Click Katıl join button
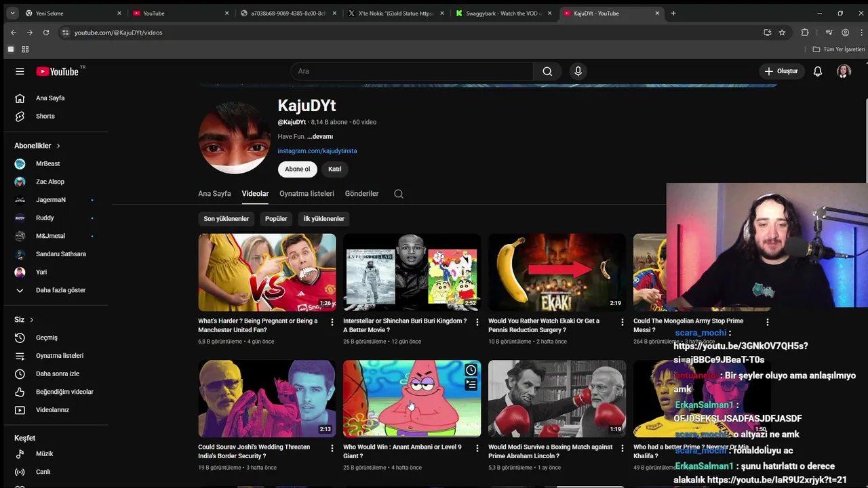 click(335, 169)
